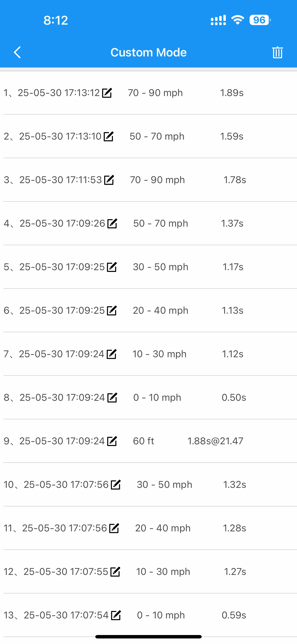The image size is (297, 644).
Task: Tap the back arrow in header
Action: 17,52
